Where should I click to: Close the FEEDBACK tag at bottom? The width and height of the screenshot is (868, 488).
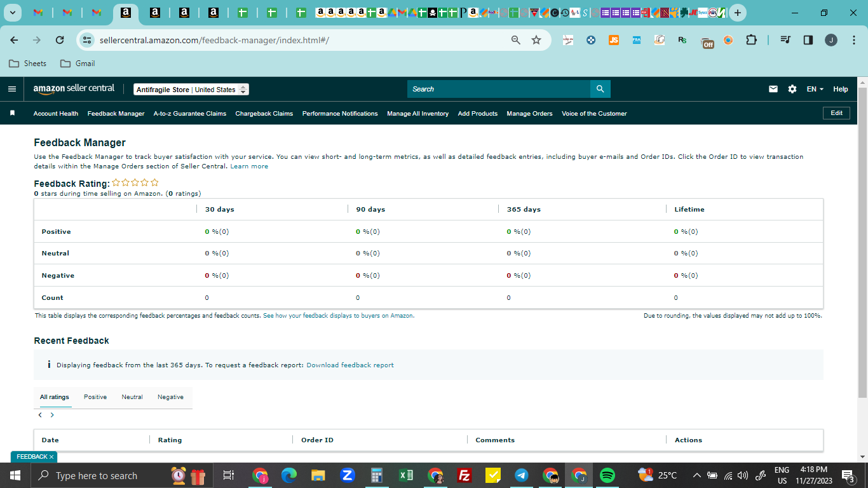(x=51, y=457)
